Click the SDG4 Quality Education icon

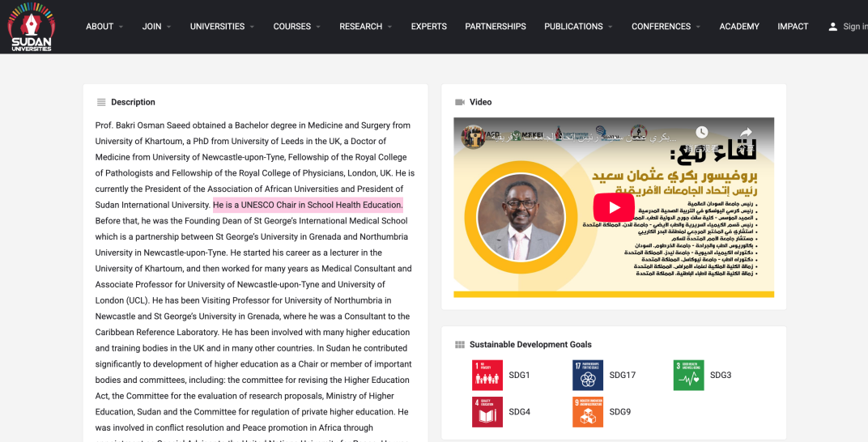click(x=487, y=412)
